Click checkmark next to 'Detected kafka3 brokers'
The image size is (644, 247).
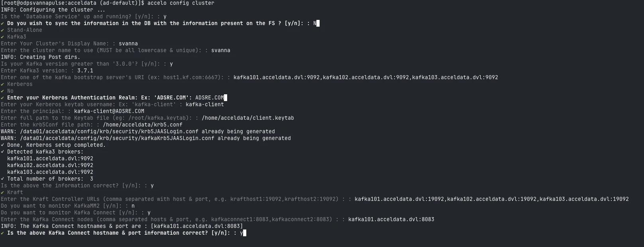click(2, 152)
